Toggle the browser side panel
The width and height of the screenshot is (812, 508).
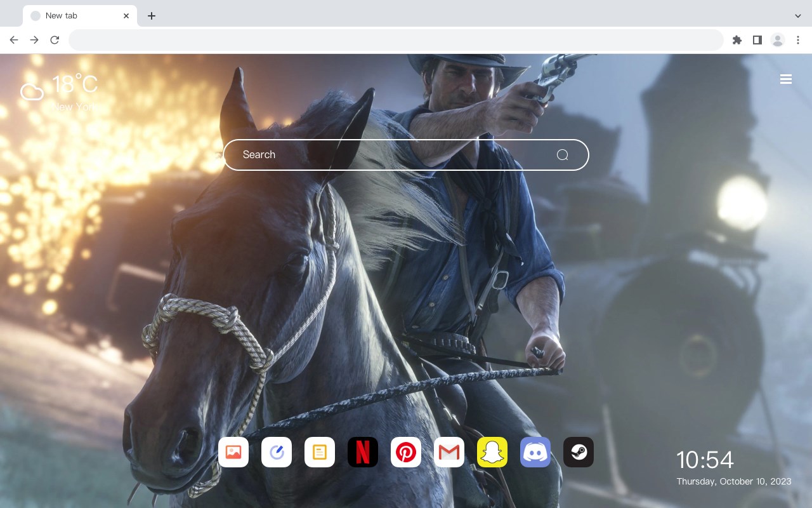[757, 40]
